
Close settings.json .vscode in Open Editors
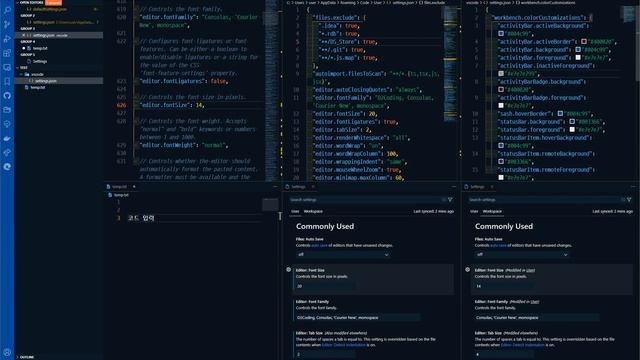(x=23, y=36)
